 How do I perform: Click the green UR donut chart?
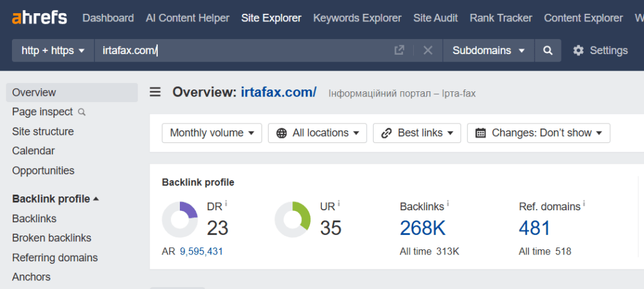292,220
